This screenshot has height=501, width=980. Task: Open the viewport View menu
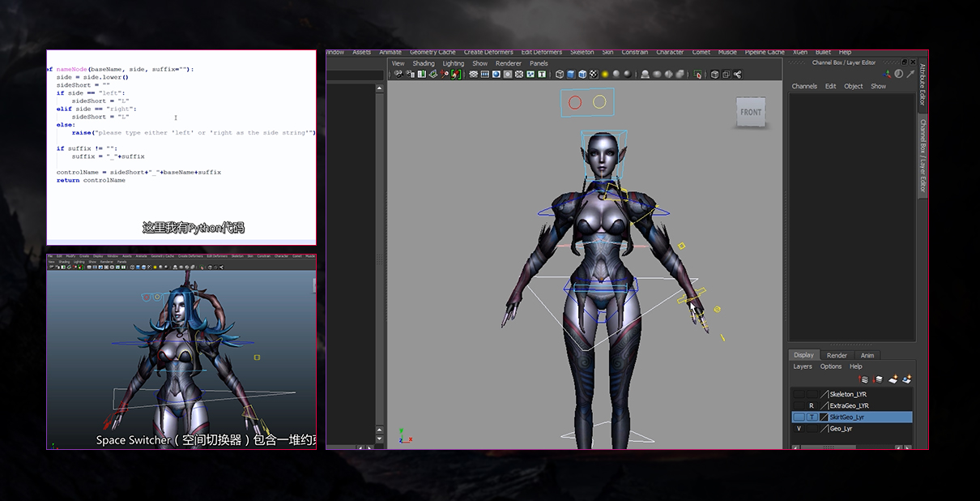click(x=398, y=63)
